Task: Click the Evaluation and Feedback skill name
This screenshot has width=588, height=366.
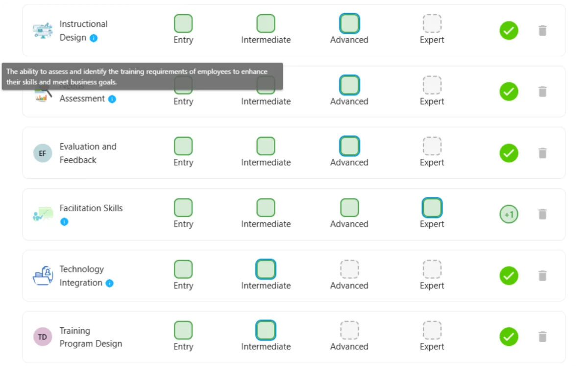Action: click(x=88, y=153)
